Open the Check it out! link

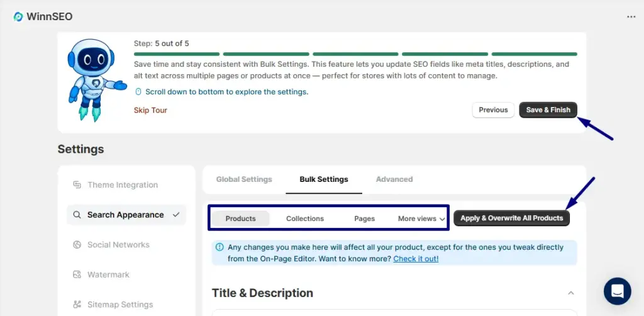point(416,259)
